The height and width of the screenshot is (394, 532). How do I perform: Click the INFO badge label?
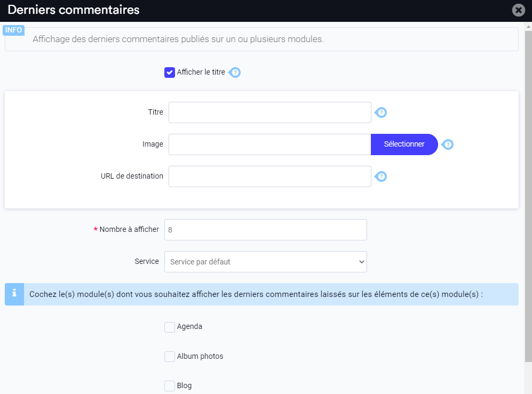[13, 30]
